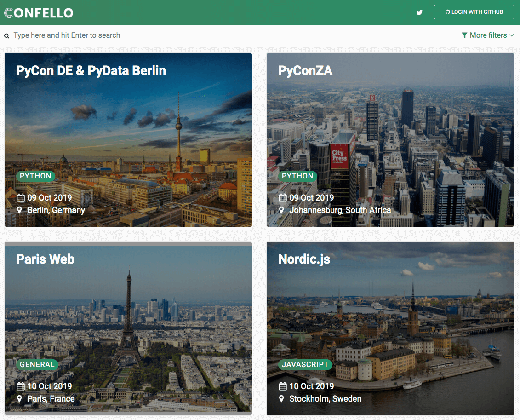Image resolution: width=520 pixels, height=420 pixels.
Task: Open the PyCon DE & PyData Berlin title
Action: 91,70
